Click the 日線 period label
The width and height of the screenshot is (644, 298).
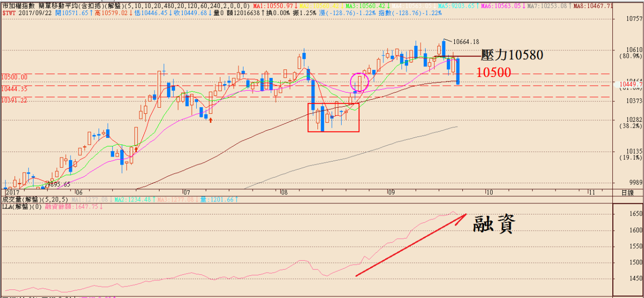(x=628, y=193)
